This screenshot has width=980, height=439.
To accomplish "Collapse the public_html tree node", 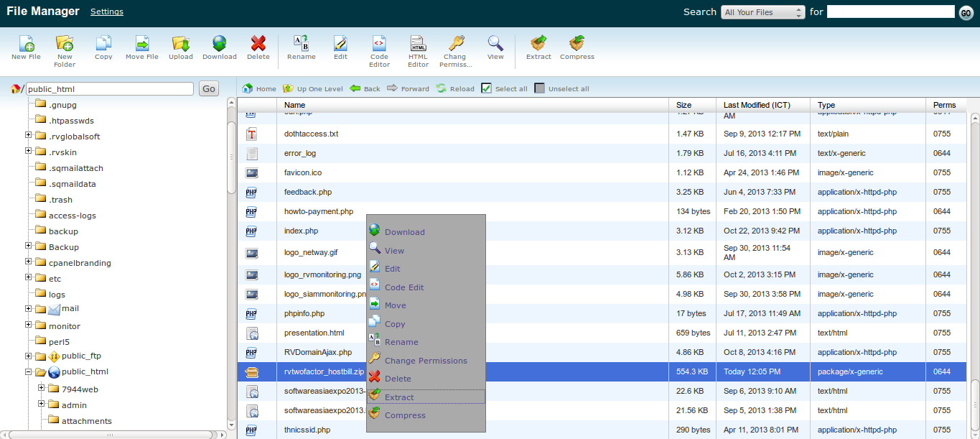I will [29, 372].
